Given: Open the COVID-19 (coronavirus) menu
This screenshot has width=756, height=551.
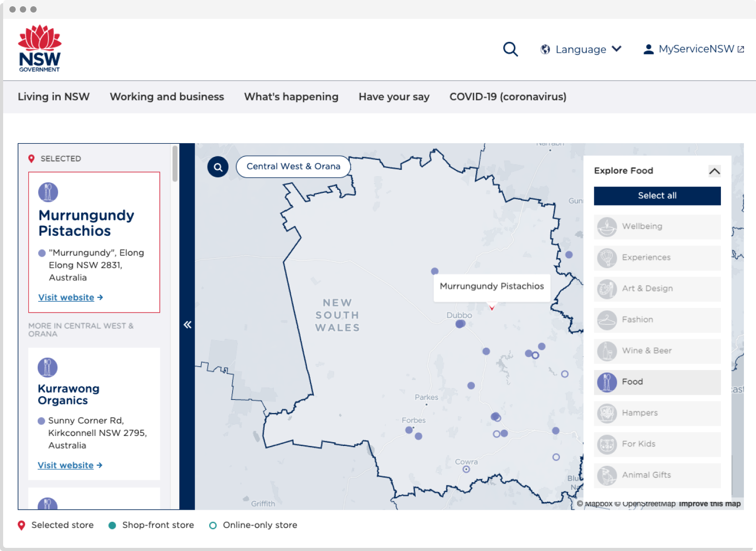Looking at the screenshot, I should coord(508,97).
